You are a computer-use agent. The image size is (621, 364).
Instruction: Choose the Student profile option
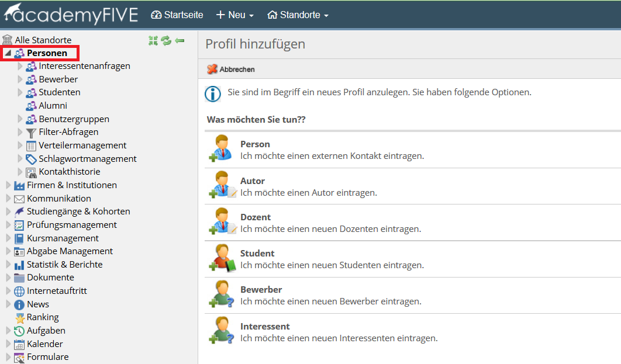coord(413,259)
